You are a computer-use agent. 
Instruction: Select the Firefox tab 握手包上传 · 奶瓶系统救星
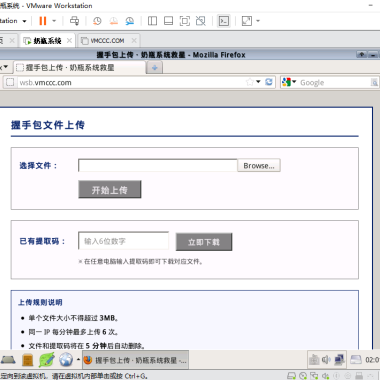[79, 68]
